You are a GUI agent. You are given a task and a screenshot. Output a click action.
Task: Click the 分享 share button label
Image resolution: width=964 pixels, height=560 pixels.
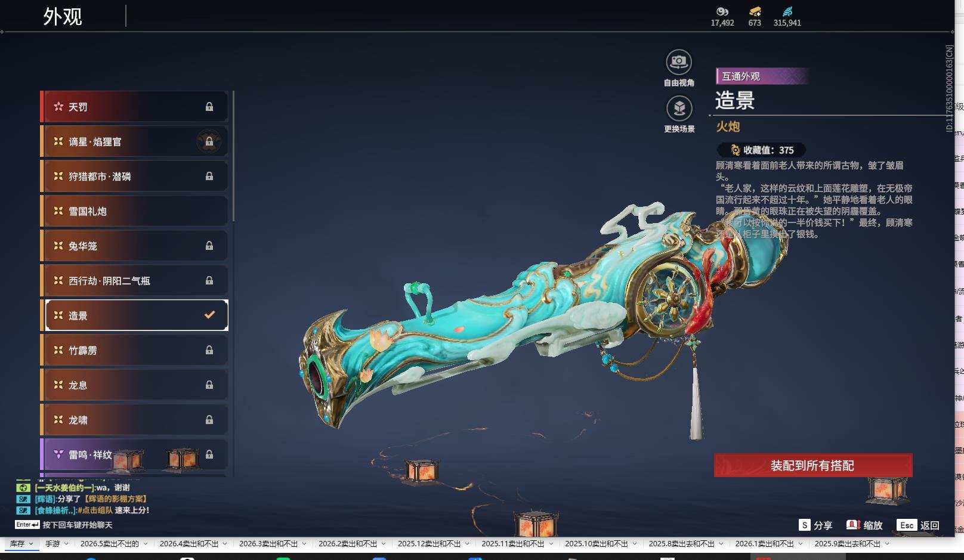coord(823,525)
